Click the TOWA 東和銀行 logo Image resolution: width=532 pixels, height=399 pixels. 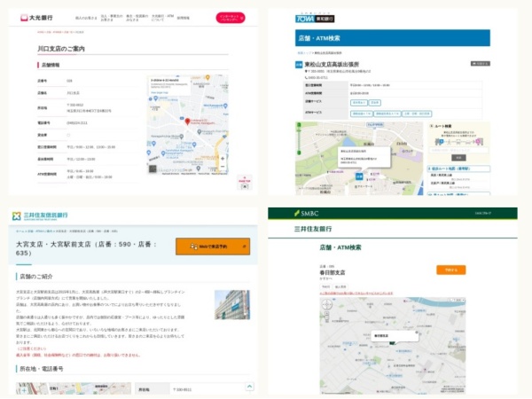pos(315,18)
